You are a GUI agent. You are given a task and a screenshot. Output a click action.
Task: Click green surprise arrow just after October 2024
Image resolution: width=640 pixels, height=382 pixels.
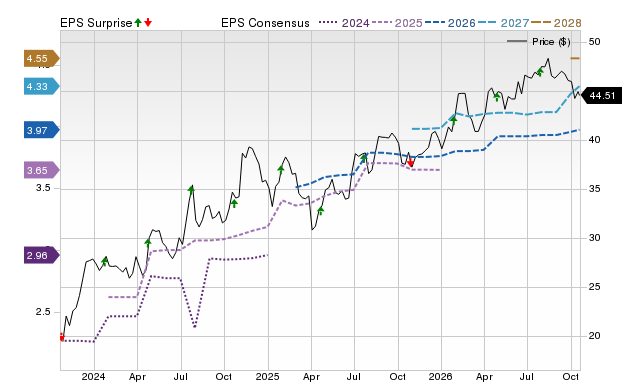click(234, 203)
